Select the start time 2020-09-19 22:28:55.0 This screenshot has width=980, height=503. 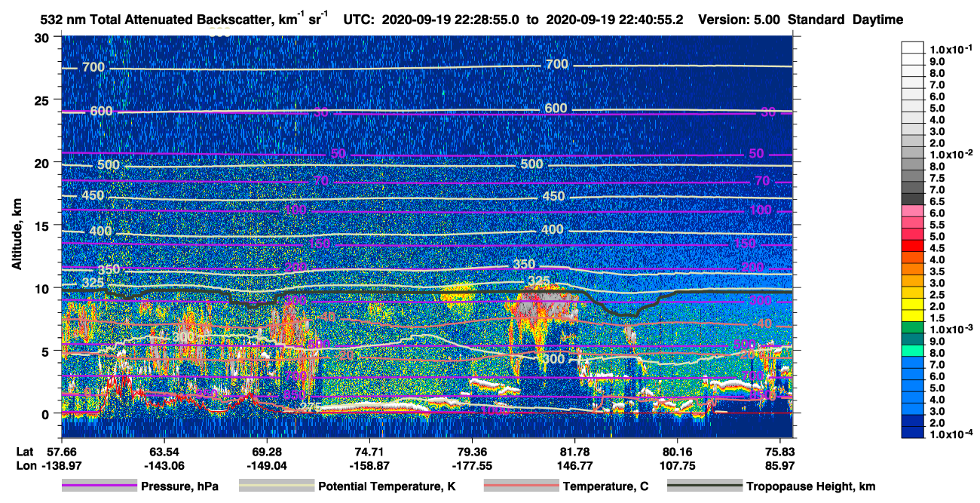[451, 20]
